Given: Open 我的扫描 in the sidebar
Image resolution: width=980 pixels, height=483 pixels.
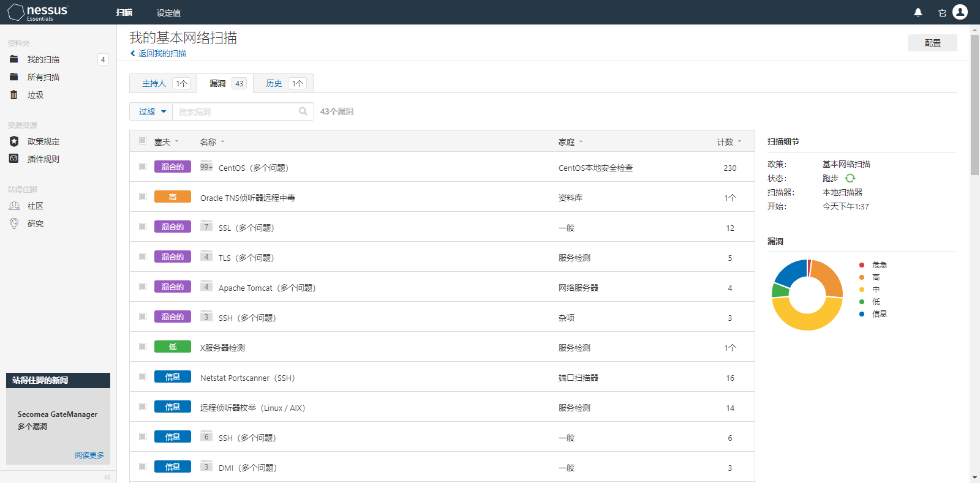Looking at the screenshot, I should tap(43, 59).
